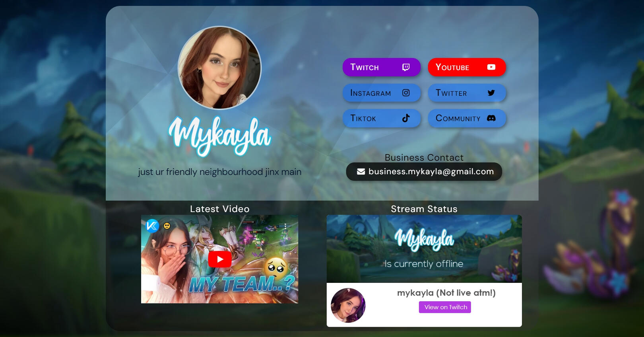The height and width of the screenshot is (337, 644).
Task: Open the three-dot menu on the video embed
Action: (x=285, y=226)
